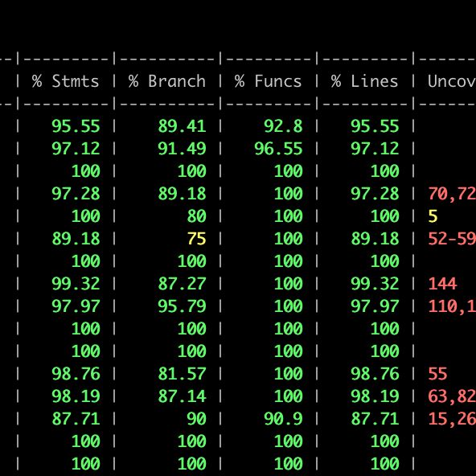
Task: Click the yellow 75 branch coverage value
Action: coord(196,239)
